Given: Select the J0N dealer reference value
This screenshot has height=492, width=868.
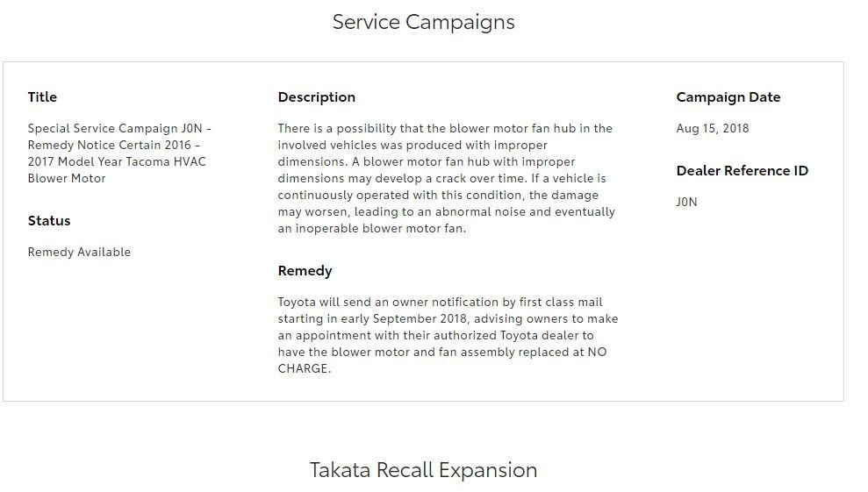Looking at the screenshot, I should (686, 202).
